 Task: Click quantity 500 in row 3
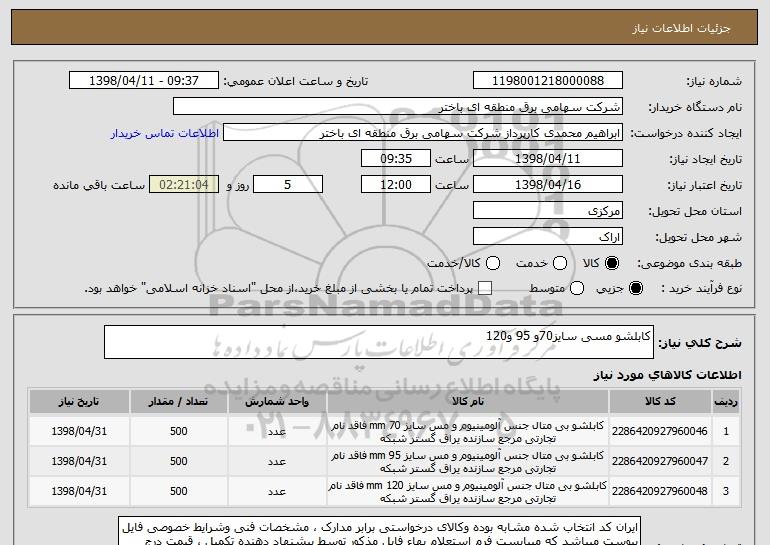click(178, 491)
